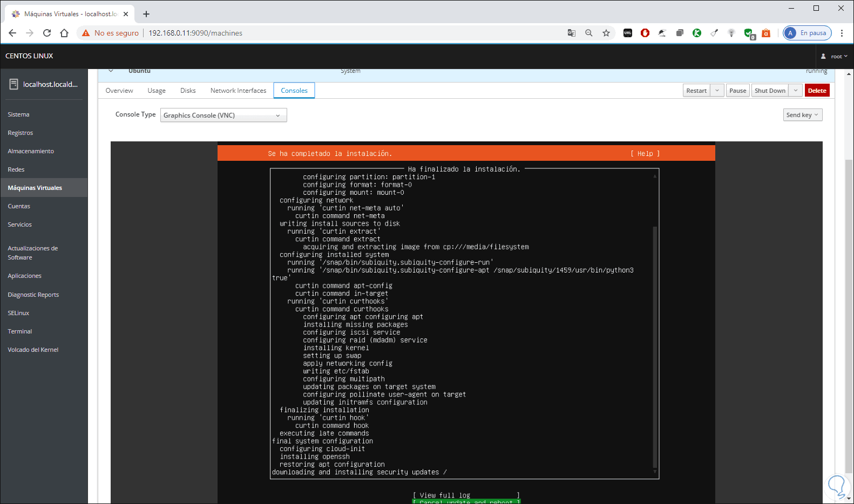Click the red Delete button
This screenshot has width=854, height=504.
817,91
